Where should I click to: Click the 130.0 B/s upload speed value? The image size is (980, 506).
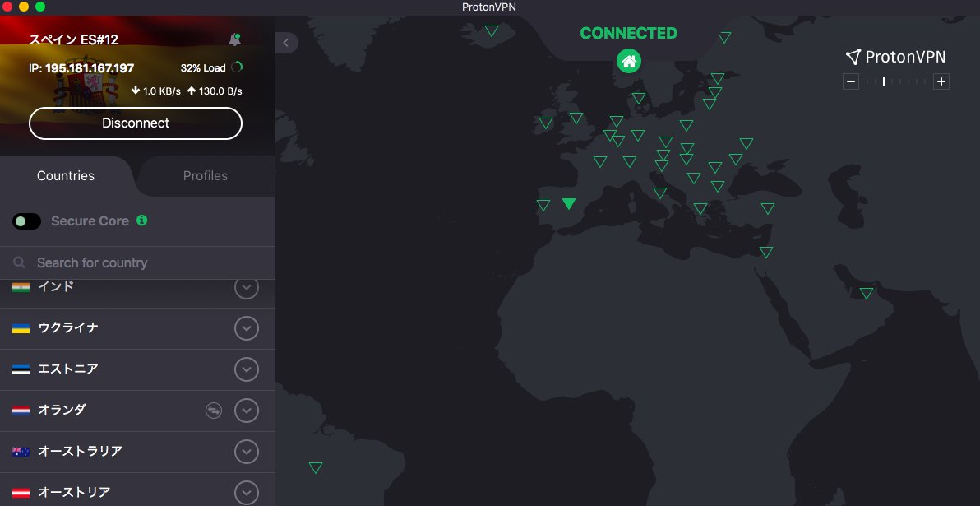pos(220,91)
